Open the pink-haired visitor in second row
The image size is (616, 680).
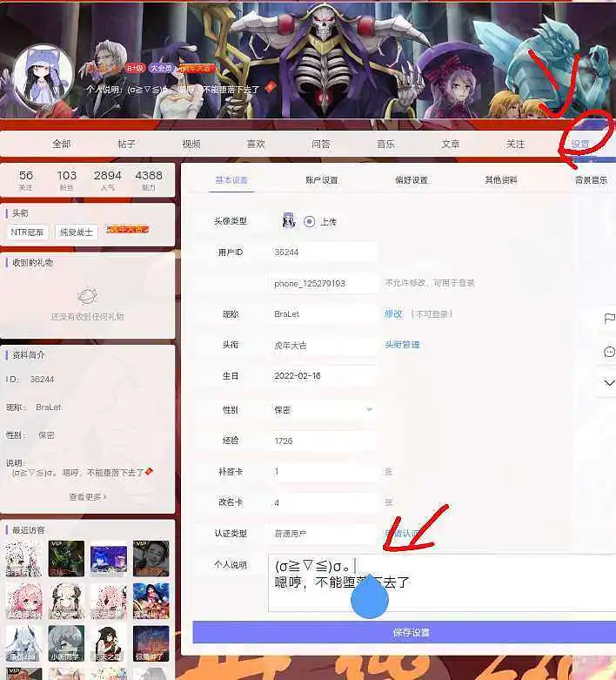23,601
